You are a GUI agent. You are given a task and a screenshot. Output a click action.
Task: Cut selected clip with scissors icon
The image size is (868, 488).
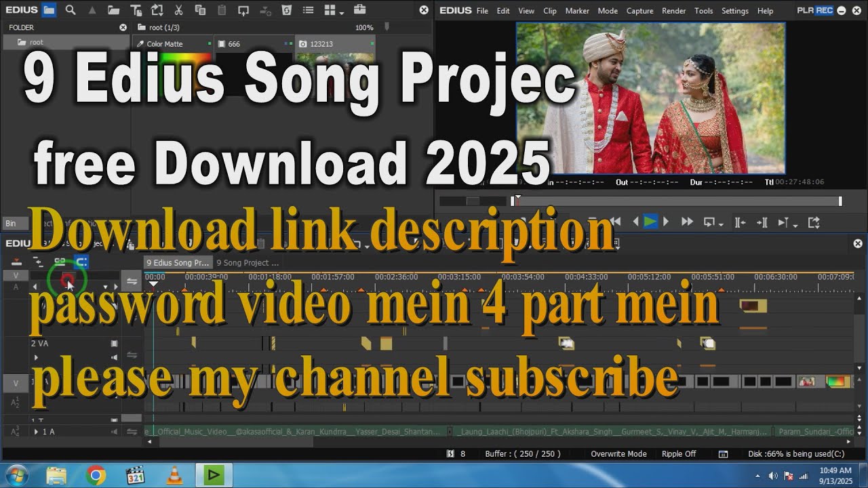point(178,9)
